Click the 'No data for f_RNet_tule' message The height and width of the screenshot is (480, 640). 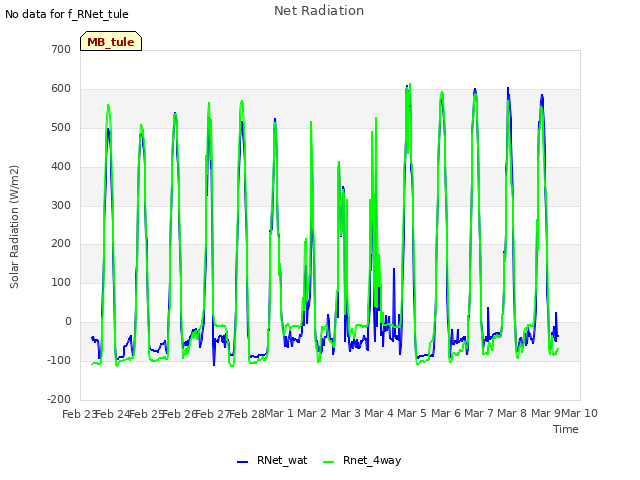pyautogui.click(x=67, y=14)
